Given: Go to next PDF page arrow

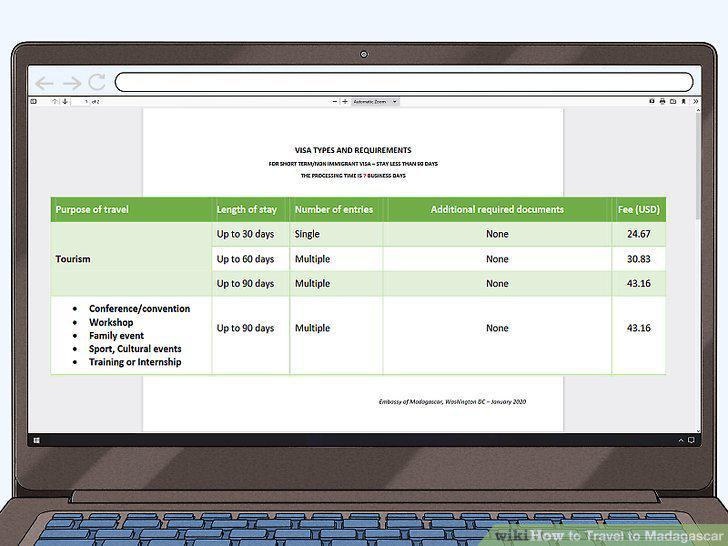Looking at the screenshot, I should (x=65, y=101).
